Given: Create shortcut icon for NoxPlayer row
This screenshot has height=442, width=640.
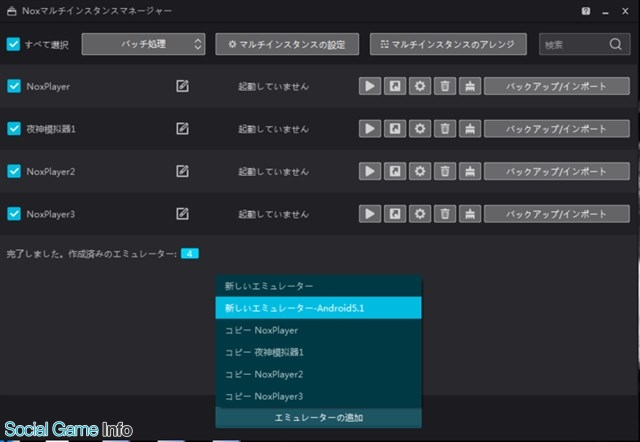Looking at the screenshot, I should pyautogui.click(x=395, y=86).
